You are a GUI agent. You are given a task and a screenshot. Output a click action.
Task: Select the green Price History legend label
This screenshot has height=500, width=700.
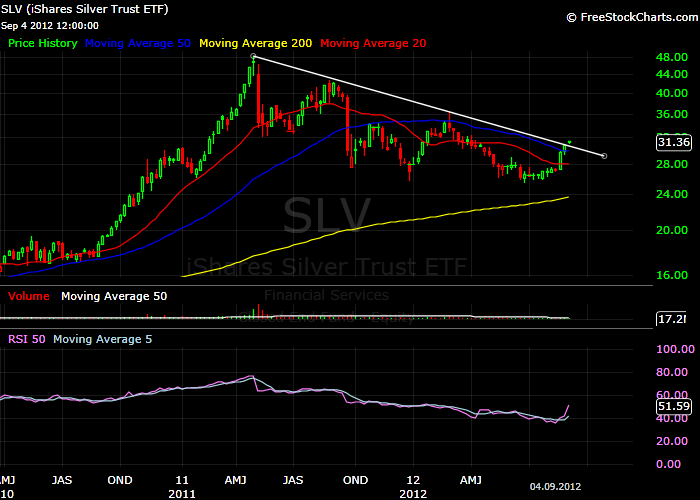43,43
